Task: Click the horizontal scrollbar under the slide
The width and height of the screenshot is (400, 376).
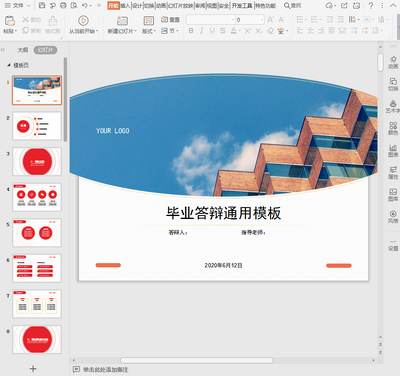Action: tap(197, 360)
